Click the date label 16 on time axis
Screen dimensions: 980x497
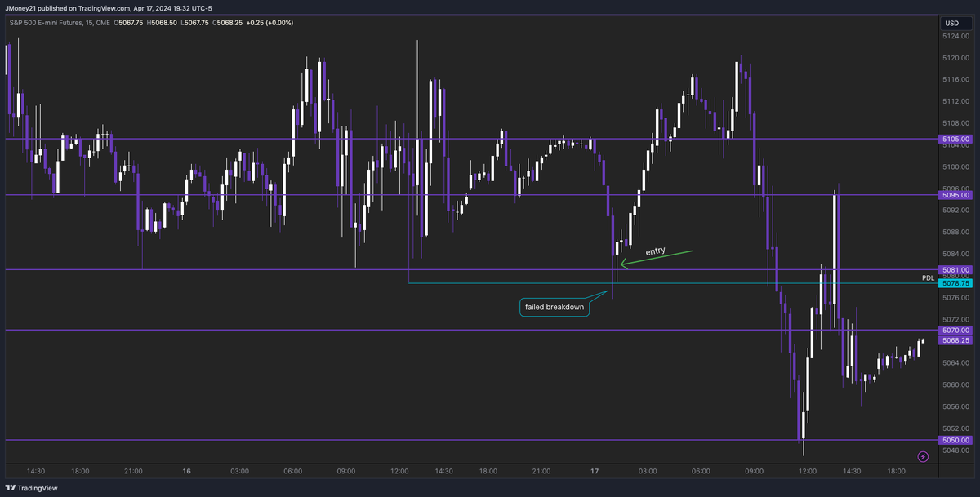[187, 471]
